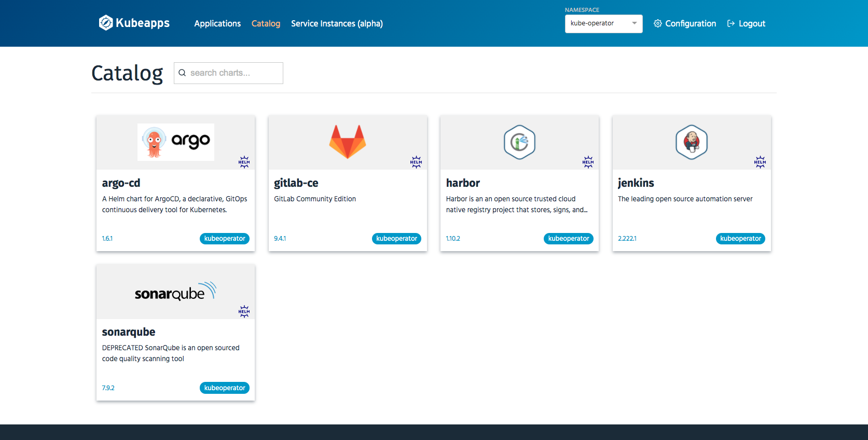The width and height of the screenshot is (868, 440).
Task: Click the argo-cd description text
Action: pyautogui.click(x=175, y=204)
